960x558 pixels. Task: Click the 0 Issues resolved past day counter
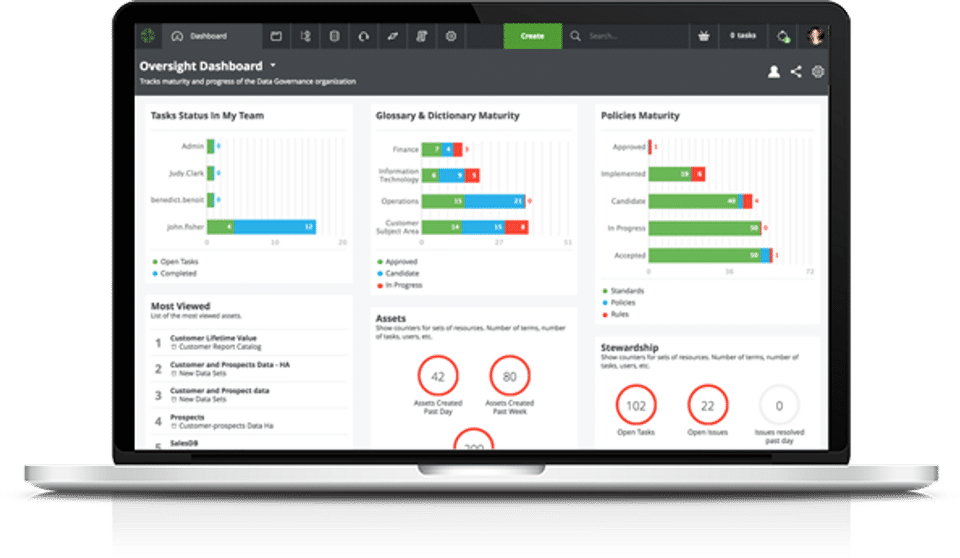coord(779,405)
